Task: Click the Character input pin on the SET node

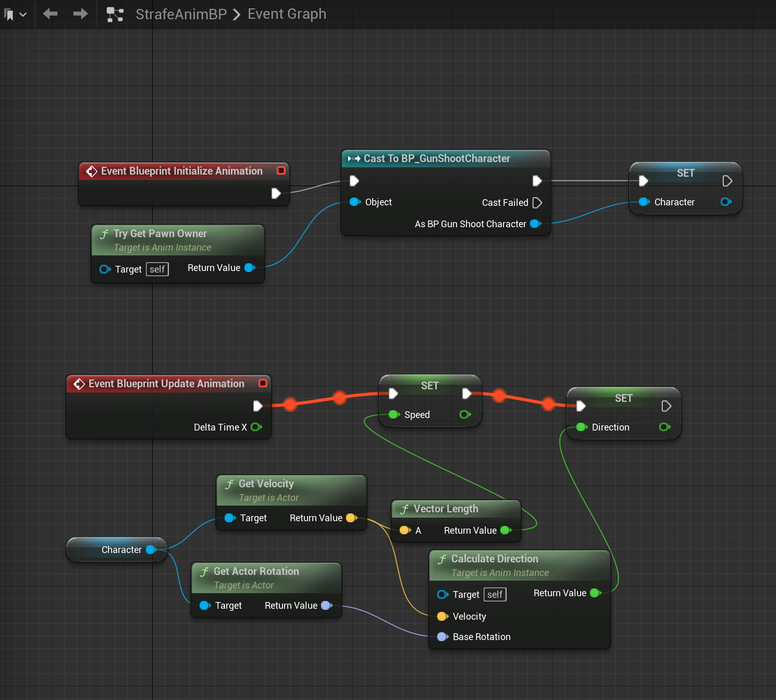Action: pos(644,202)
